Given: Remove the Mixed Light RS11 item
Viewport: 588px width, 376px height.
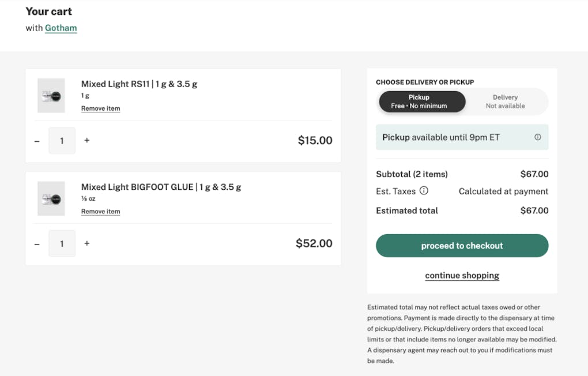Looking at the screenshot, I should (x=100, y=108).
